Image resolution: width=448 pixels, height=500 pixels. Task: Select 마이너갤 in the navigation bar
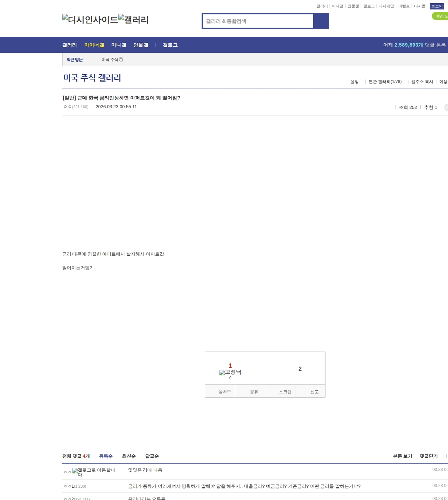click(x=94, y=45)
